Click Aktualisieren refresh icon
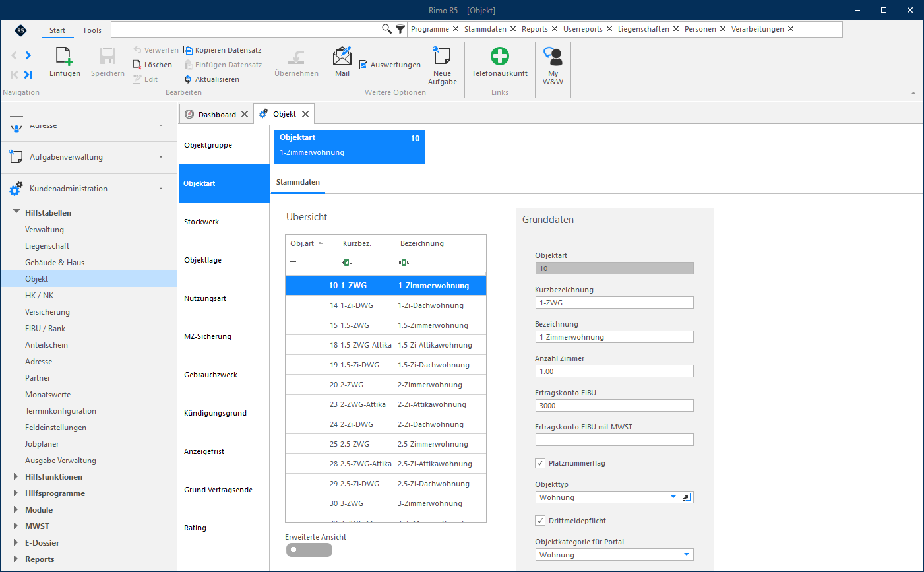The width and height of the screenshot is (924, 572). click(187, 79)
